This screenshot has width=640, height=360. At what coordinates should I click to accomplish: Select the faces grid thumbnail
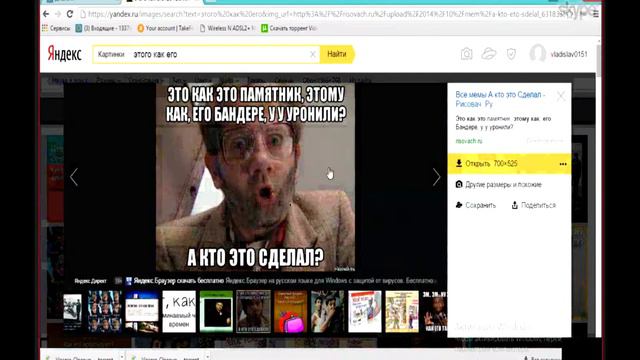pyautogui.click(x=105, y=311)
